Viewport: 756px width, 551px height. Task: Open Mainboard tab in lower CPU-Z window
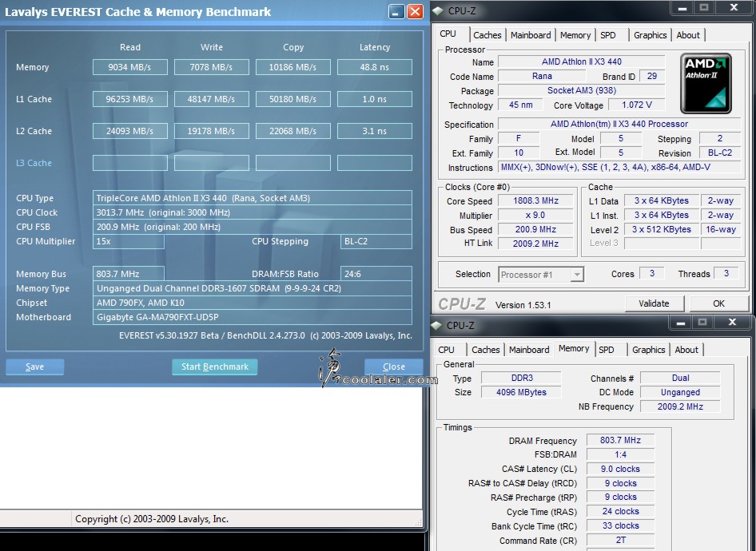(x=529, y=350)
